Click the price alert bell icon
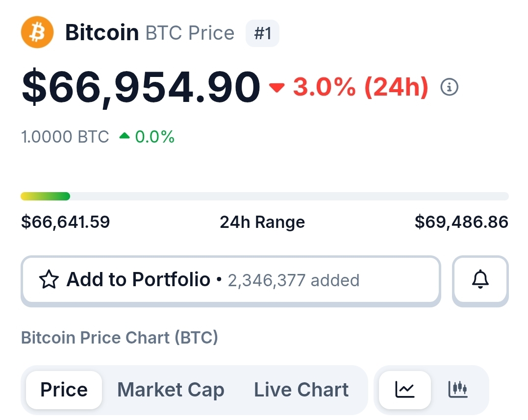Viewport: 528px width, 420px height. 480,280
